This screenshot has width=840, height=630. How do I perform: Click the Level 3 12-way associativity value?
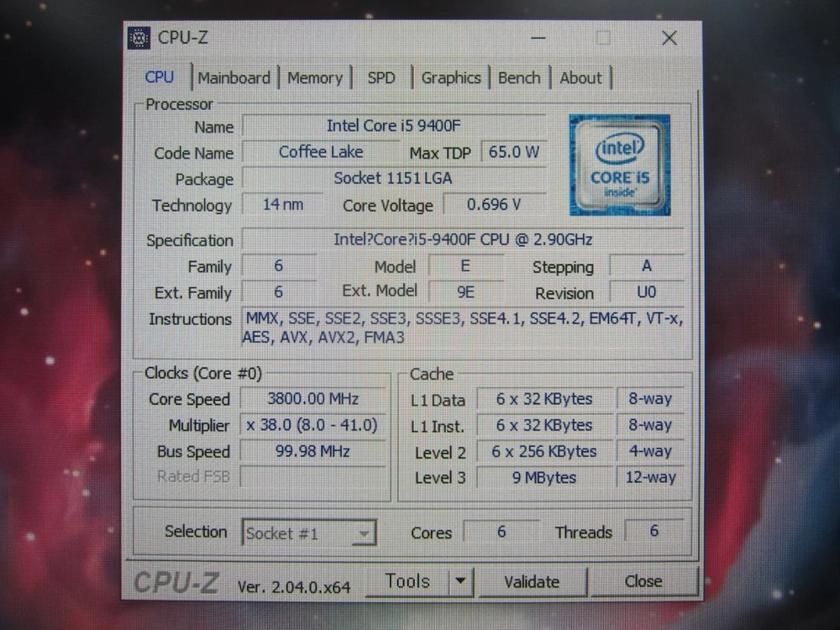[650, 477]
